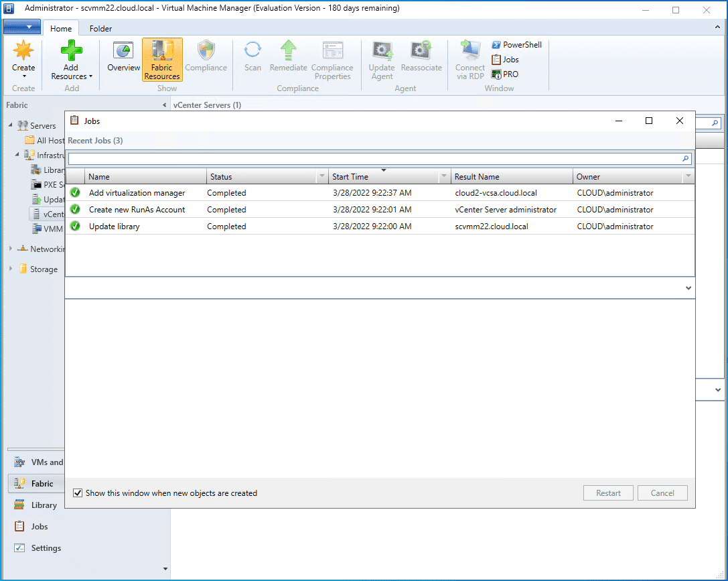Select the Update library job row

point(380,227)
